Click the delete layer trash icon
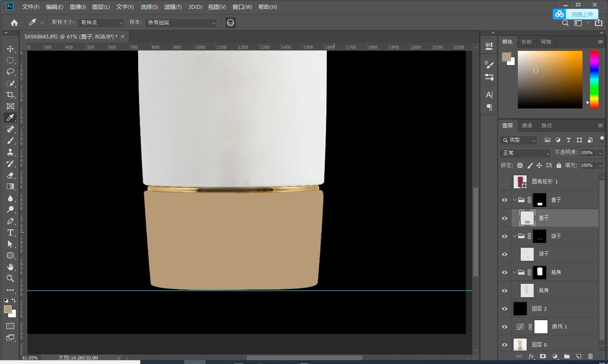 coord(590,356)
